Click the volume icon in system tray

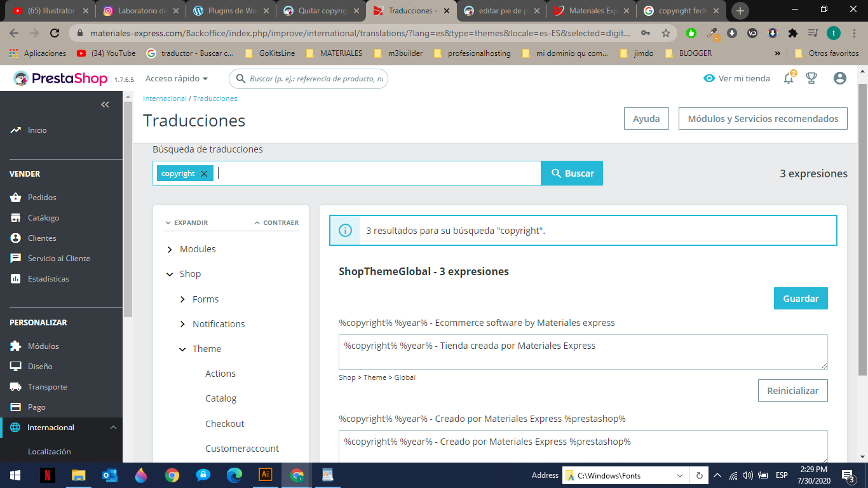pyautogui.click(x=748, y=475)
